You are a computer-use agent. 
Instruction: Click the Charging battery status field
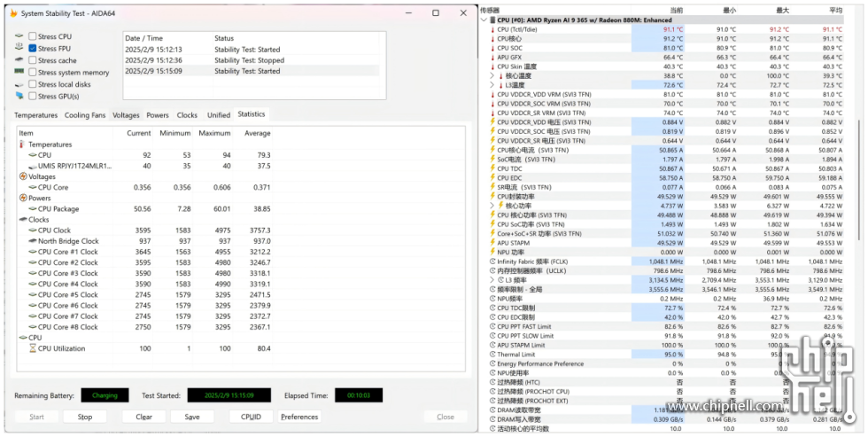(105, 395)
